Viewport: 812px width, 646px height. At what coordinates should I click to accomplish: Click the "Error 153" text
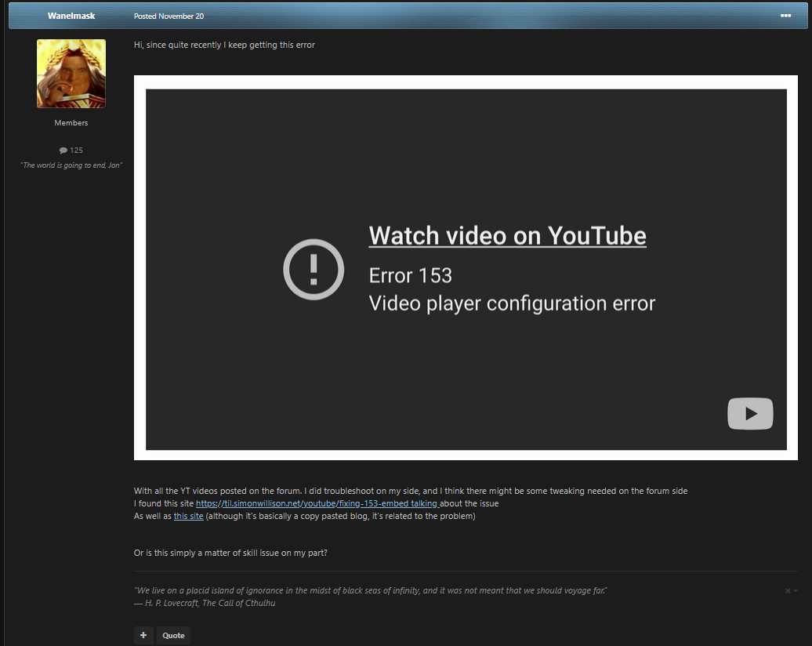point(410,276)
